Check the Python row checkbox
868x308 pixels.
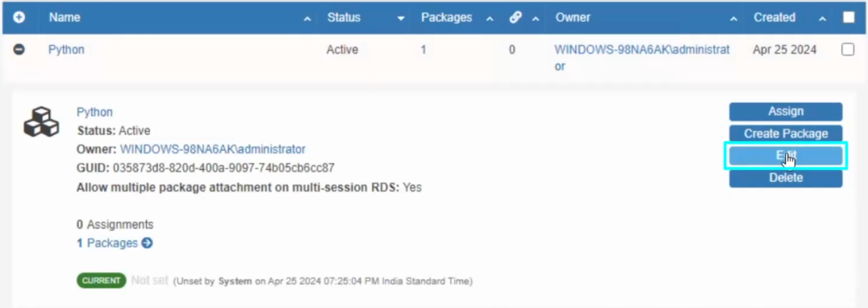click(x=848, y=49)
